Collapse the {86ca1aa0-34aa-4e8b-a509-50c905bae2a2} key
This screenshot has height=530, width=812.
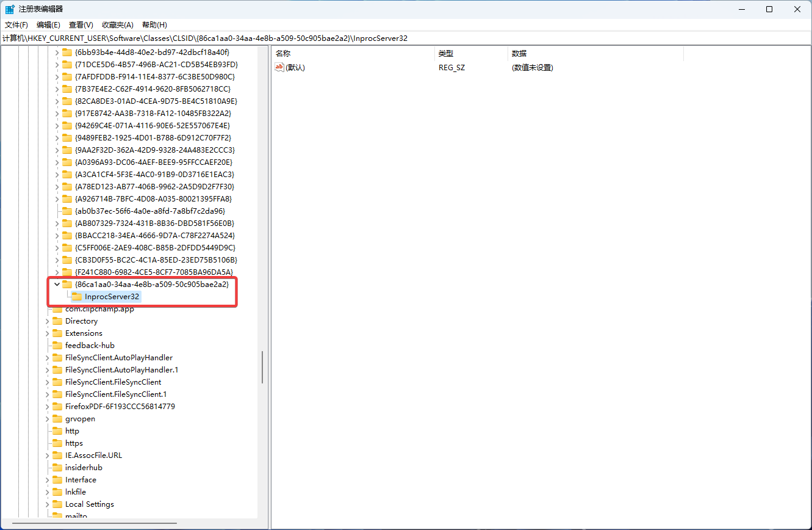point(57,285)
